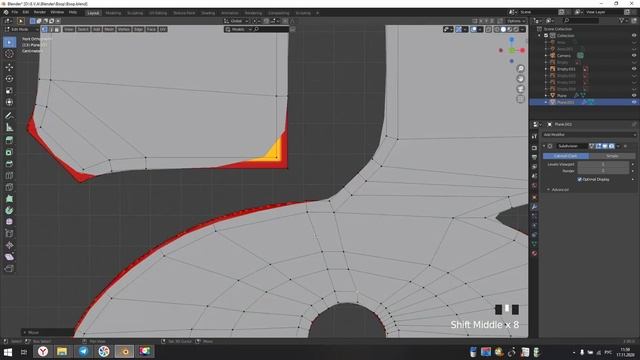The image size is (640, 360).
Task: Select the Extrude Region tool
Action: pyautogui.click(x=9, y=140)
